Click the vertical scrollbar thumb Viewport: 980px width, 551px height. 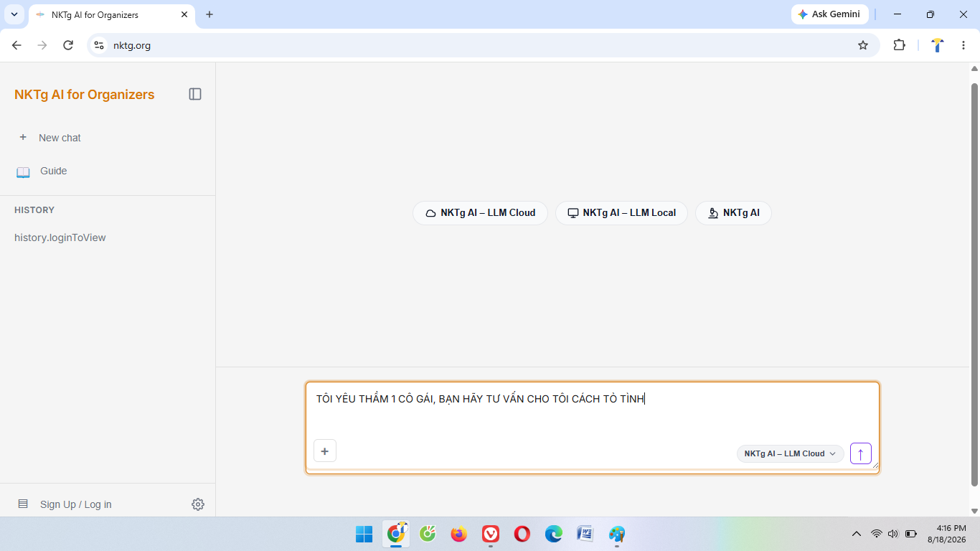pyautogui.click(x=974, y=284)
